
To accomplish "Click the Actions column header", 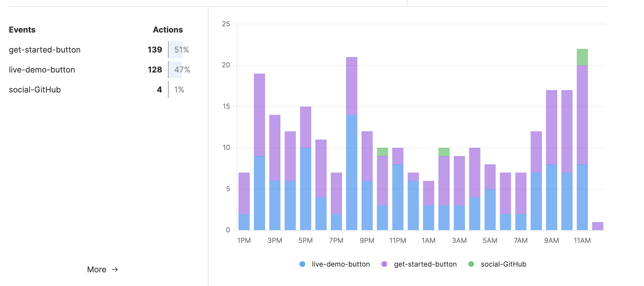I will (168, 30).
